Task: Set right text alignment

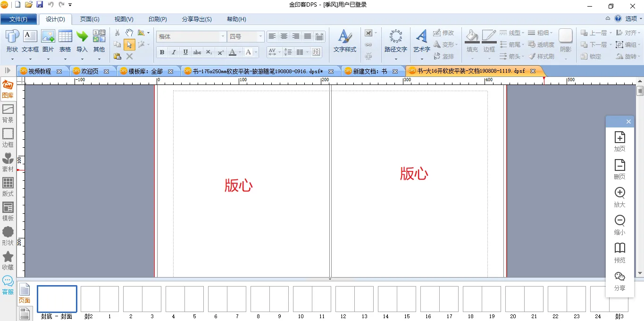Action: pos(296,36)
